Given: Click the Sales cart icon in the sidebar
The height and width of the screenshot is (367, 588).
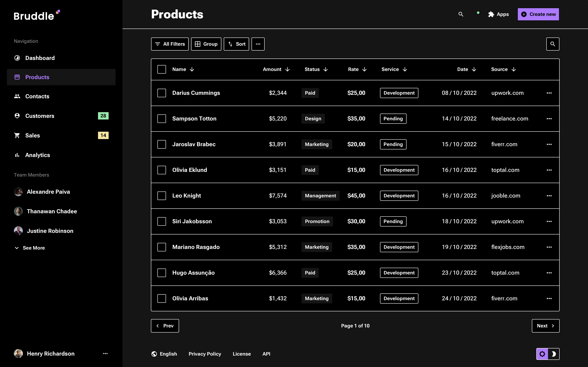Looking at the screenshot, I should [x=17, y=135].
